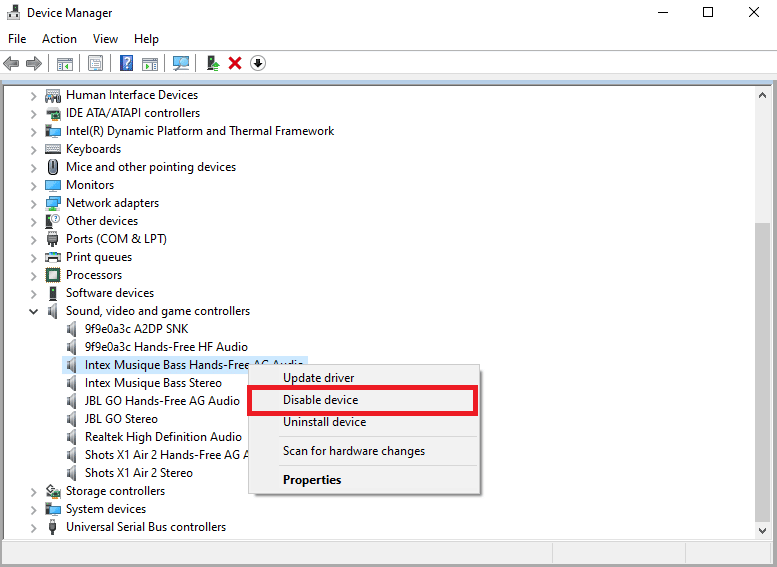The image size is (777, 567).
Task: Click the Ports (COM & LPT) plug icon
Action: tap(53, 239)
